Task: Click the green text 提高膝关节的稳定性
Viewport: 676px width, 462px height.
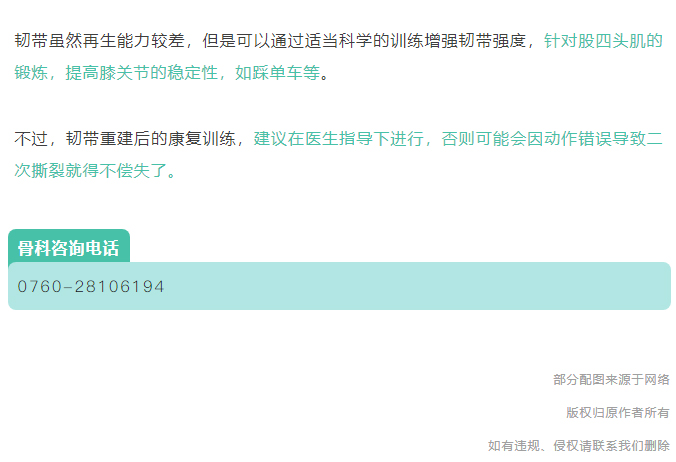Action: coord(142,72)
